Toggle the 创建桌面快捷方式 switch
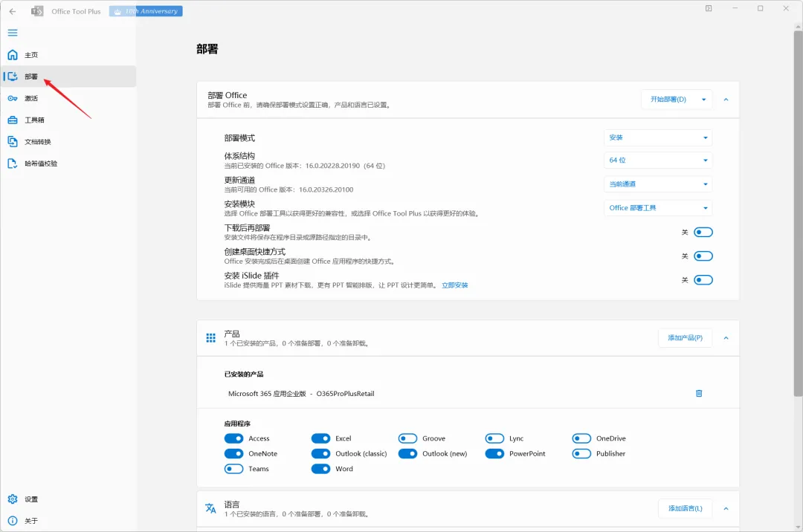 (703, 256)
